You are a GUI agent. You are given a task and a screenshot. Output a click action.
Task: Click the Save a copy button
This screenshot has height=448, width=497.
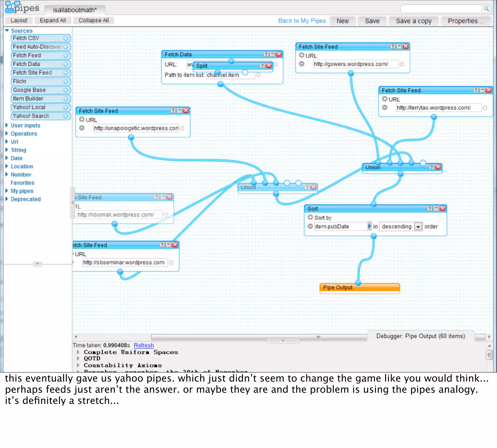[414, 21]
